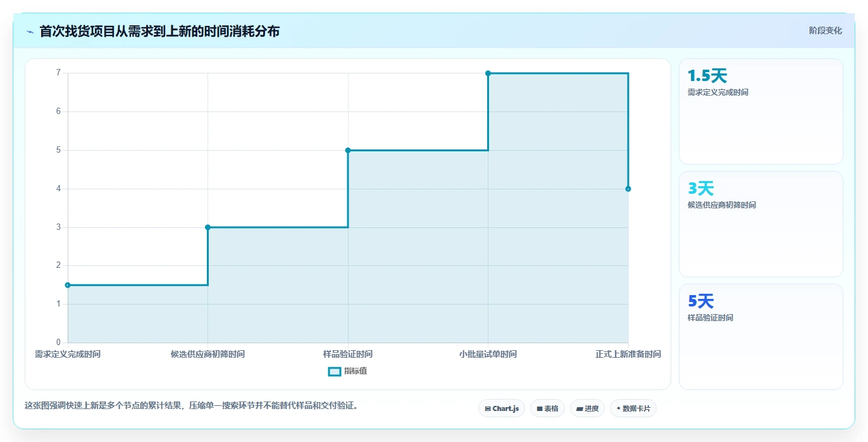Click the footnote text about 快速上新
The image size is (868, 442).
click(x=193, y=406)
